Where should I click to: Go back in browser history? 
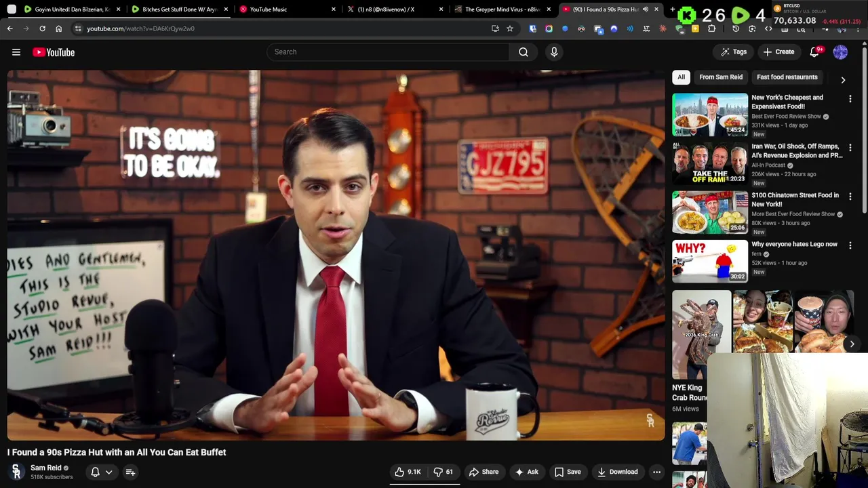[9, 28]
